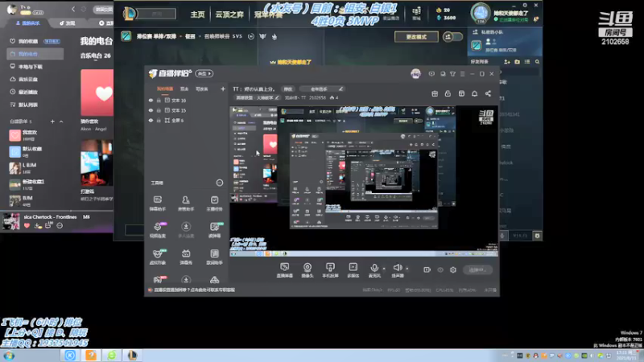This screenshot has width=644, height=362.
Task: Hide the 文本 16 source with eye icon
Action: tap(151, 100)
